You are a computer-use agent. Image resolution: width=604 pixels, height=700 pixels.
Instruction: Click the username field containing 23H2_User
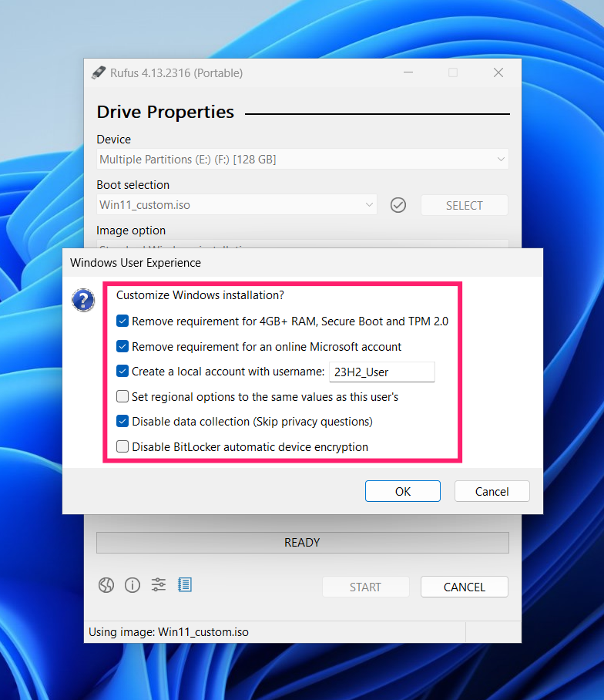point(382,372)
